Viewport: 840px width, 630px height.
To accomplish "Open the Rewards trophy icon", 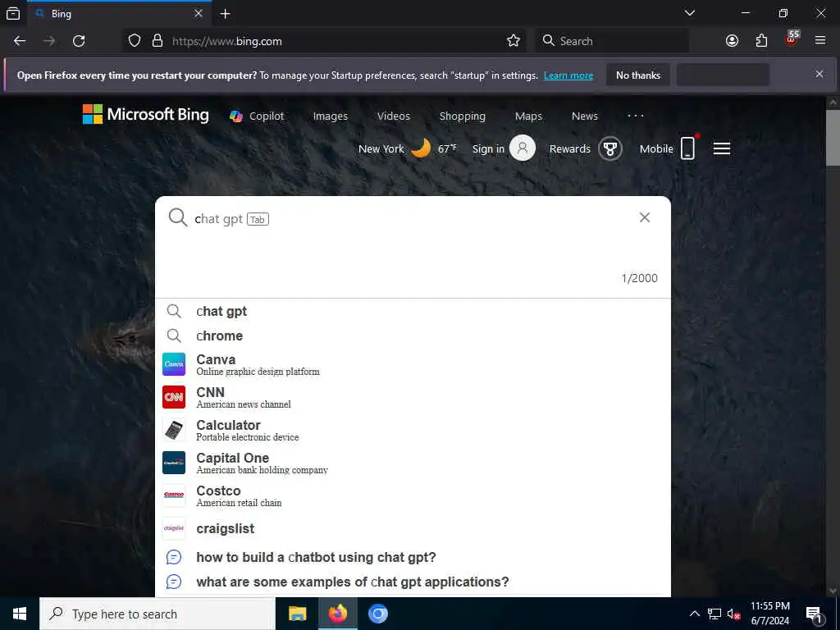I will point(609,148).
